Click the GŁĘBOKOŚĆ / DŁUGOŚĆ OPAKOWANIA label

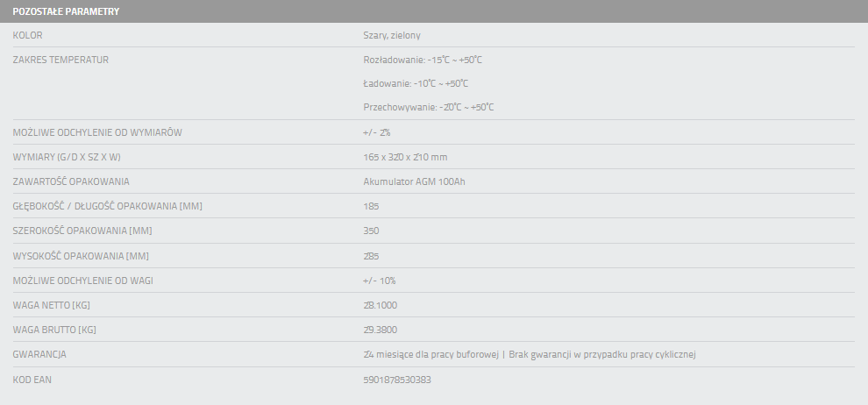[x=108, y=206]
